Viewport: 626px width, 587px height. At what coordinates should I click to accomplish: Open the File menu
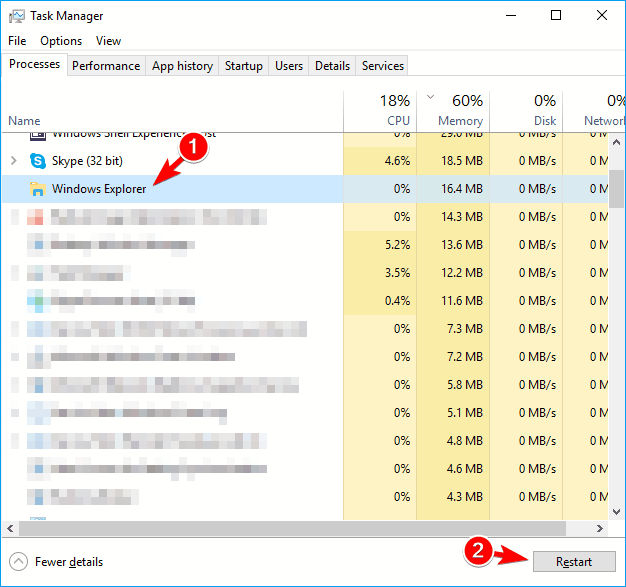(x=17, y=41)
